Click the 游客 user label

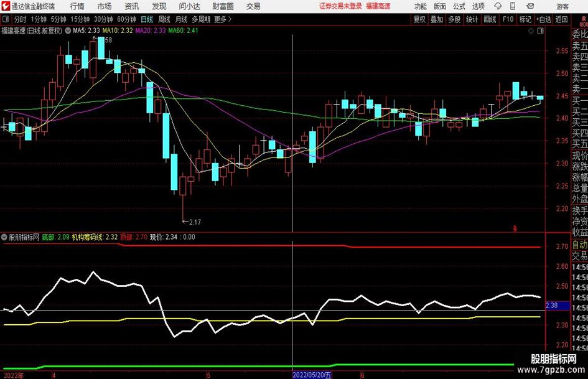562,6
